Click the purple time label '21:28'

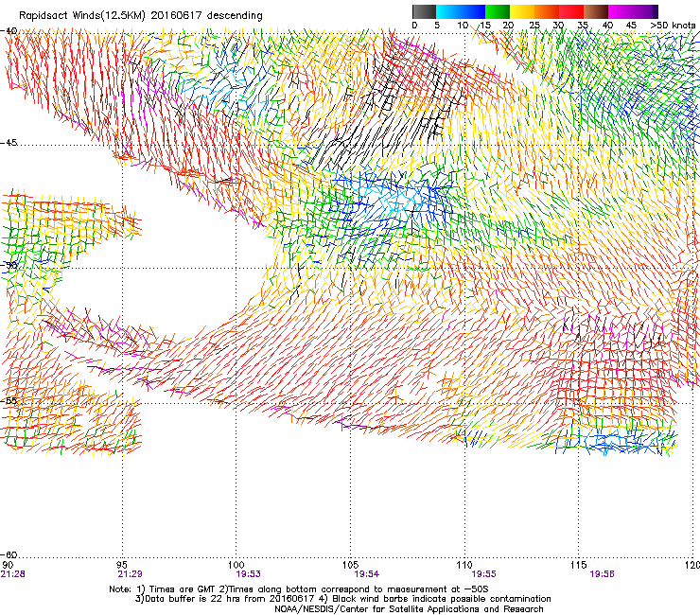(13, 574)
